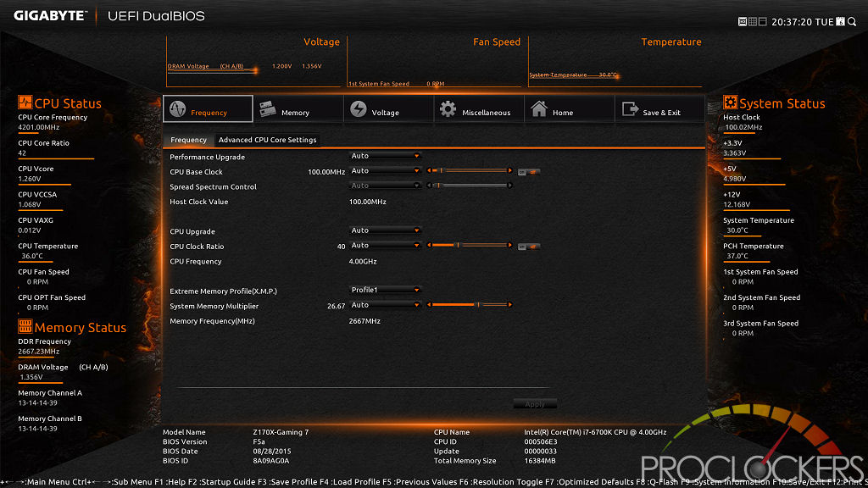Image resolution: width=868 pixels, height=488 pixels.
Task: Click the System Status heading icon
Action: tap(730, 103)
